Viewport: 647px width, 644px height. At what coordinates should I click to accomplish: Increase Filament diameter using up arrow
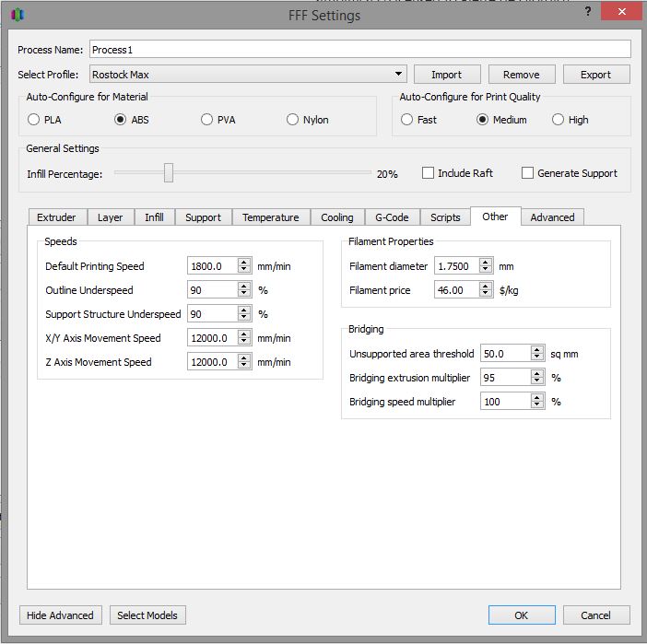[x=486, y=263]
